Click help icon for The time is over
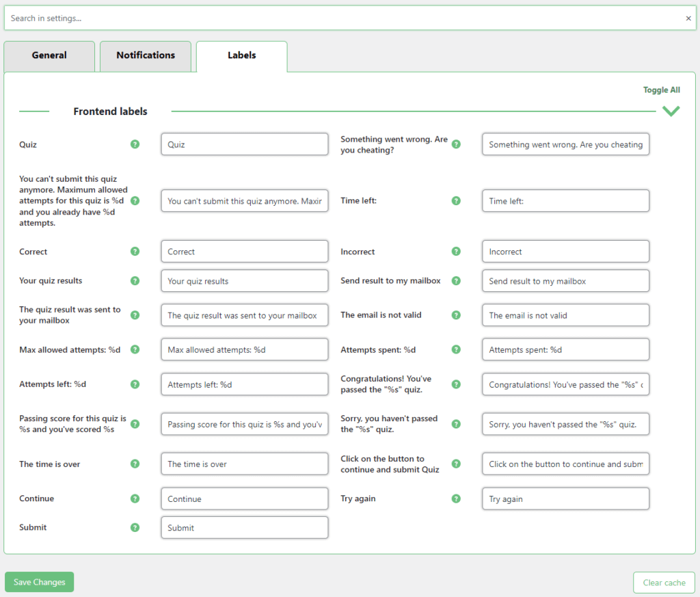Screen dimensions: 700x597 (x=135, y=464)
